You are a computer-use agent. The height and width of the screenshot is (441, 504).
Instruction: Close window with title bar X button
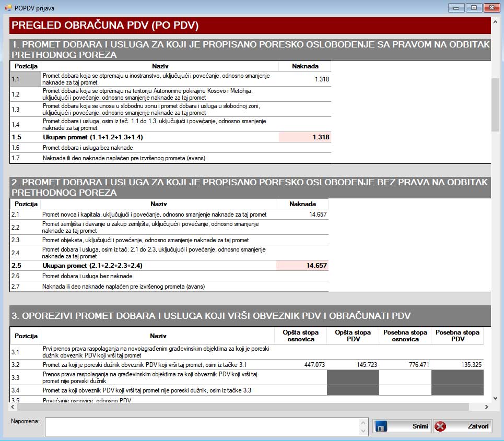(x=491, y=8)
